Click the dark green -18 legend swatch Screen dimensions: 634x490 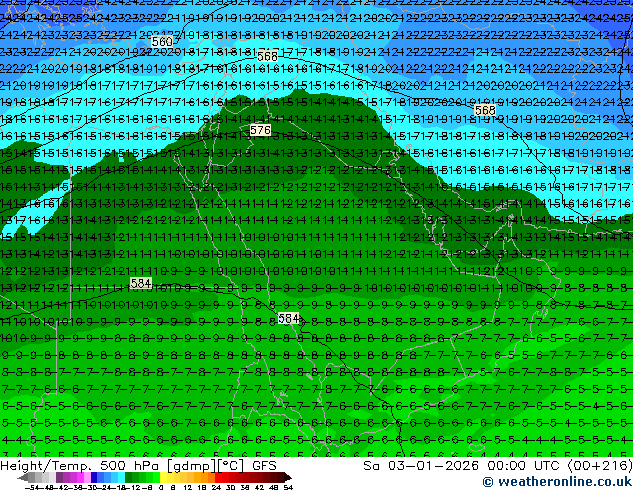tap(129, 477)
